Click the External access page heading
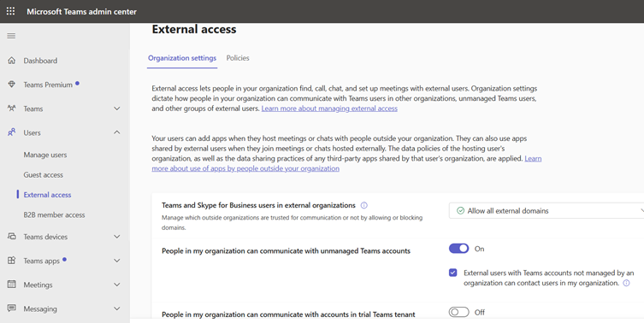This screenshot has height=323, width=644. 194,29
